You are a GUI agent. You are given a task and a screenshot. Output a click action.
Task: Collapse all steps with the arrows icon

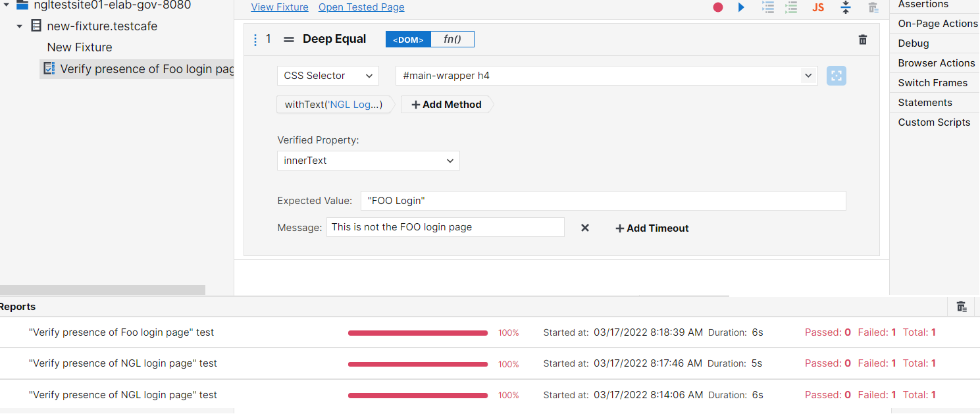pyautogui.click(x=846, y=7)
